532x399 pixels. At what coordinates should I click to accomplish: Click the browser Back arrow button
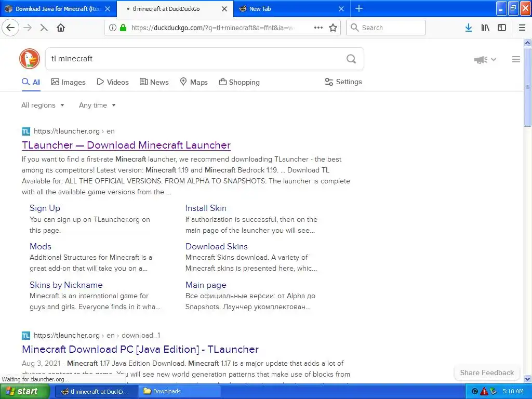[x=10, y=28]
